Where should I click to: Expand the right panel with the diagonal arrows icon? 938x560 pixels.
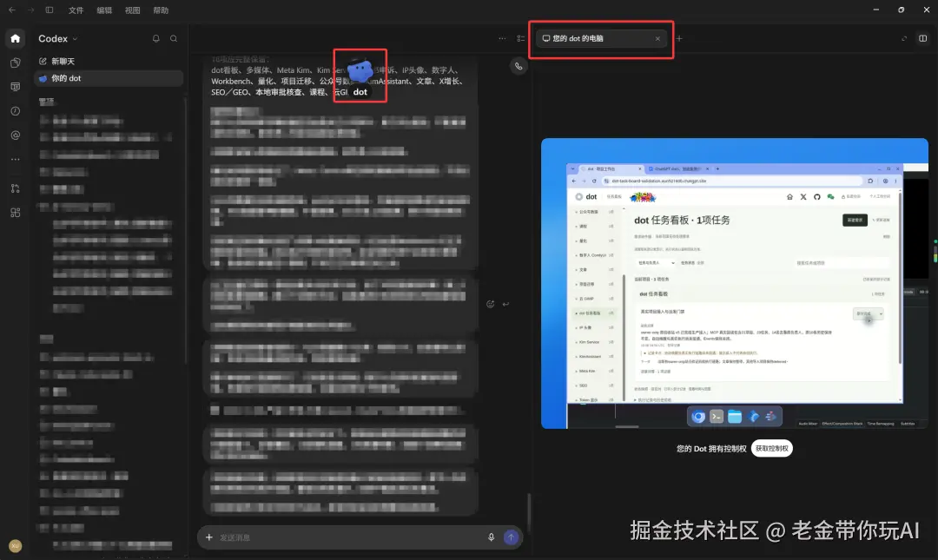904,38
